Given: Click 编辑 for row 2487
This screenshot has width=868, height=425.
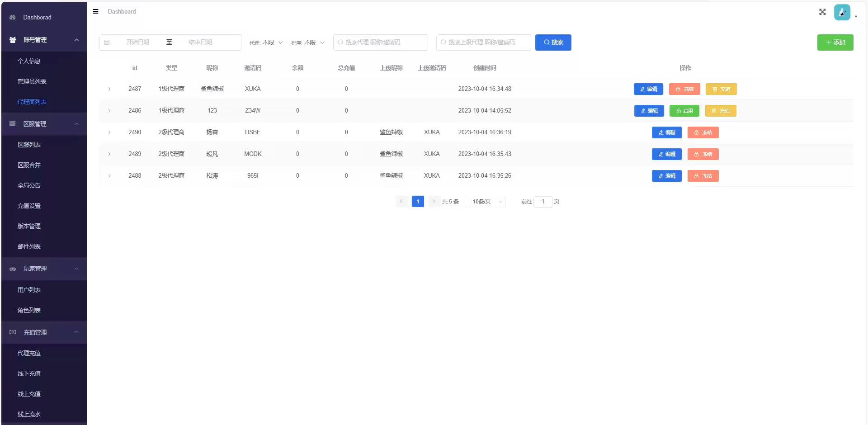Looking at the screenshot, I should tap(648, 89).
